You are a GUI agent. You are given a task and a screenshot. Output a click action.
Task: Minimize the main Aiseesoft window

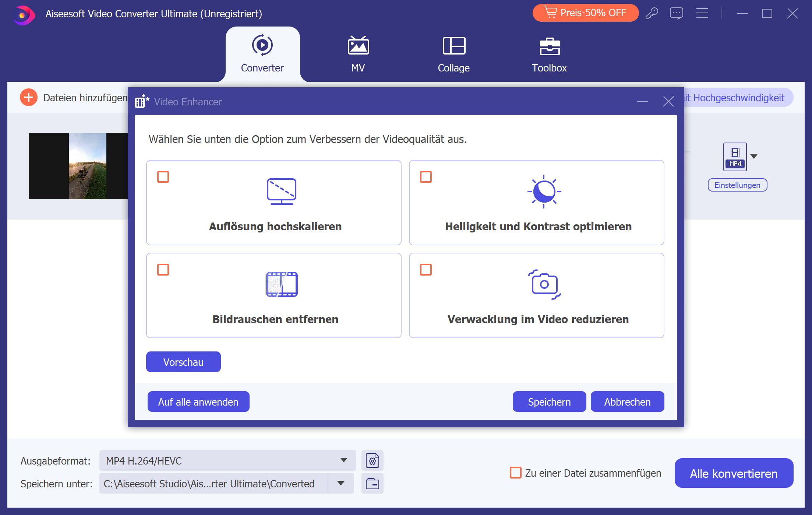pos(742,14)
